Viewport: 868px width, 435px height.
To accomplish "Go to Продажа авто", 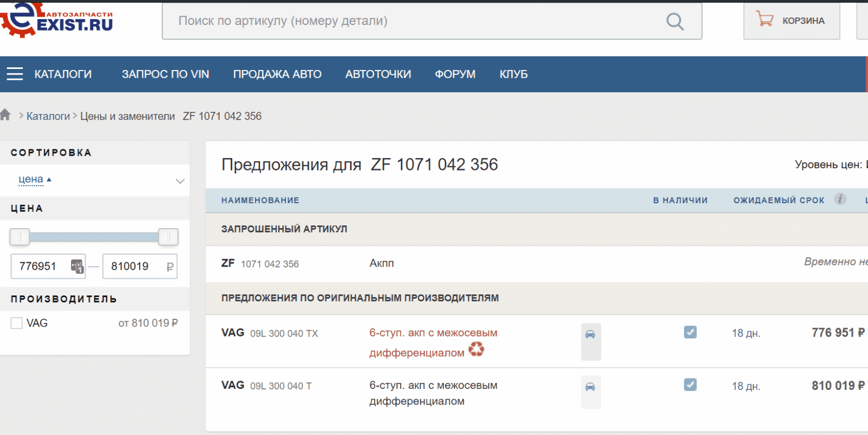I will 277,74.
